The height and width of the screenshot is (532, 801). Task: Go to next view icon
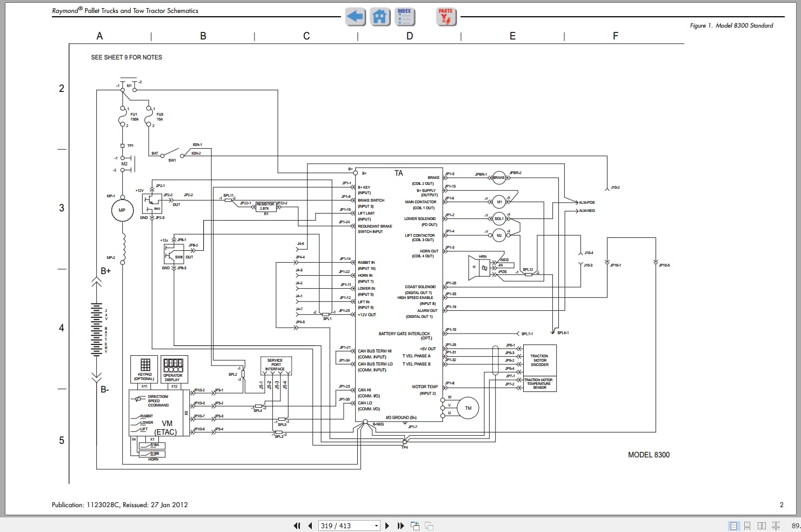coord(429,526)
